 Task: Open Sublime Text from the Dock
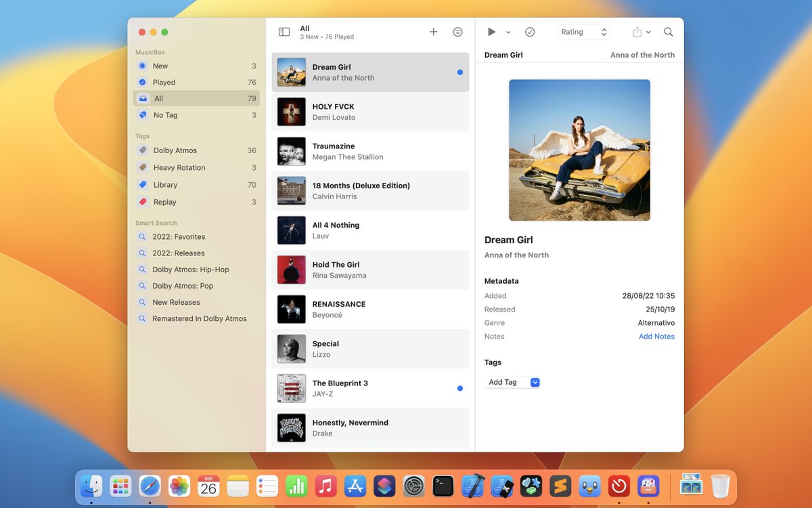[x=560, y=486]
